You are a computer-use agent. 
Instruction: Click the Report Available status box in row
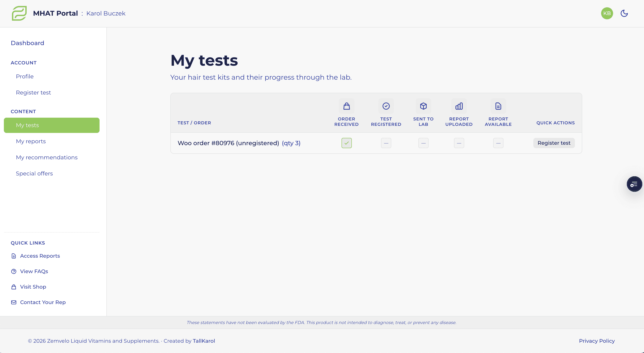pyautogui.click(x=498, y=143)
